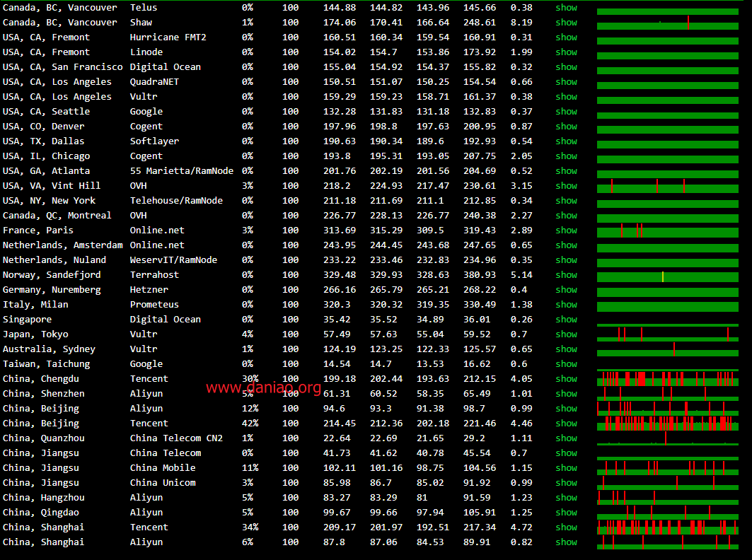Open show link for Hangzhou Aliyun row

click(566, 498)
